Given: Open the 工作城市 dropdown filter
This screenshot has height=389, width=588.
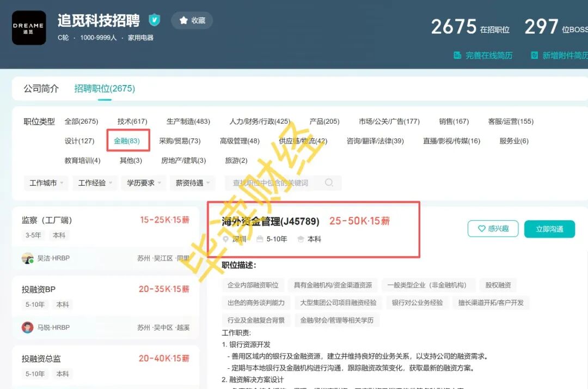Looking at the screenshot, I should [46, 183].
